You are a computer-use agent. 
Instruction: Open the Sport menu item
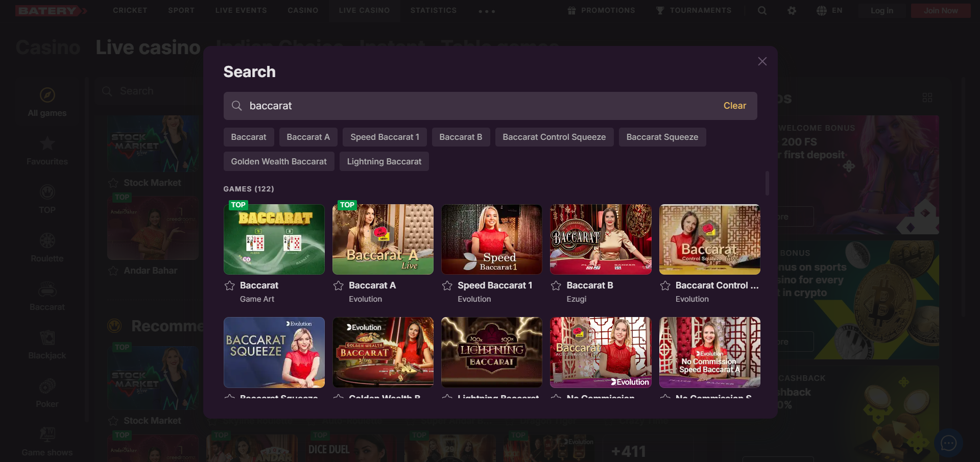[181, 10]
